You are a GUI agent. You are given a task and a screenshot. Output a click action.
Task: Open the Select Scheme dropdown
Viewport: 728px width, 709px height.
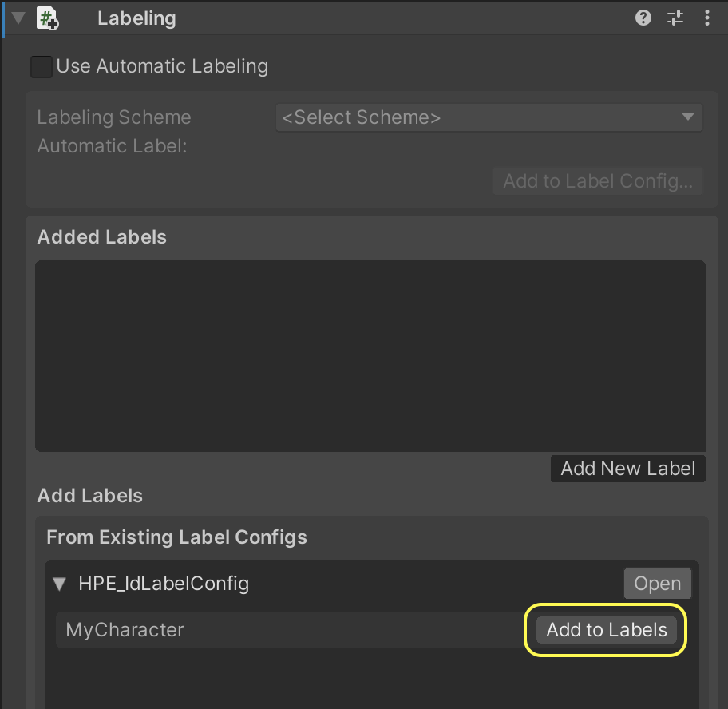(489, 117)
